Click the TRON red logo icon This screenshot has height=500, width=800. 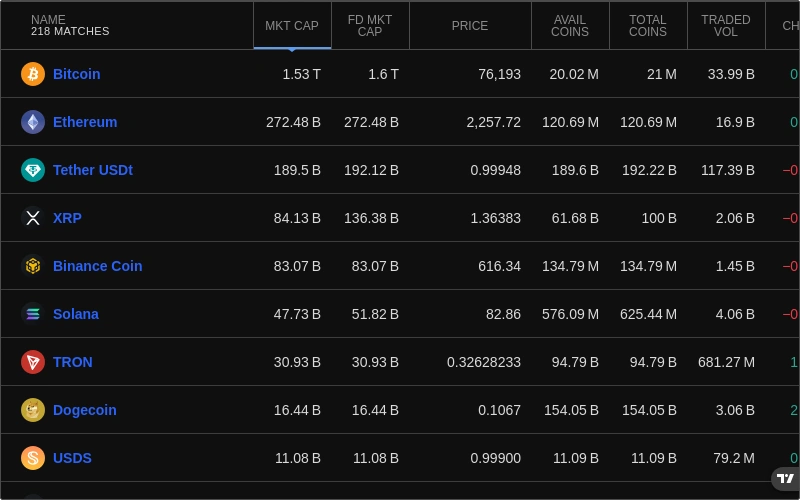[33, 362]
